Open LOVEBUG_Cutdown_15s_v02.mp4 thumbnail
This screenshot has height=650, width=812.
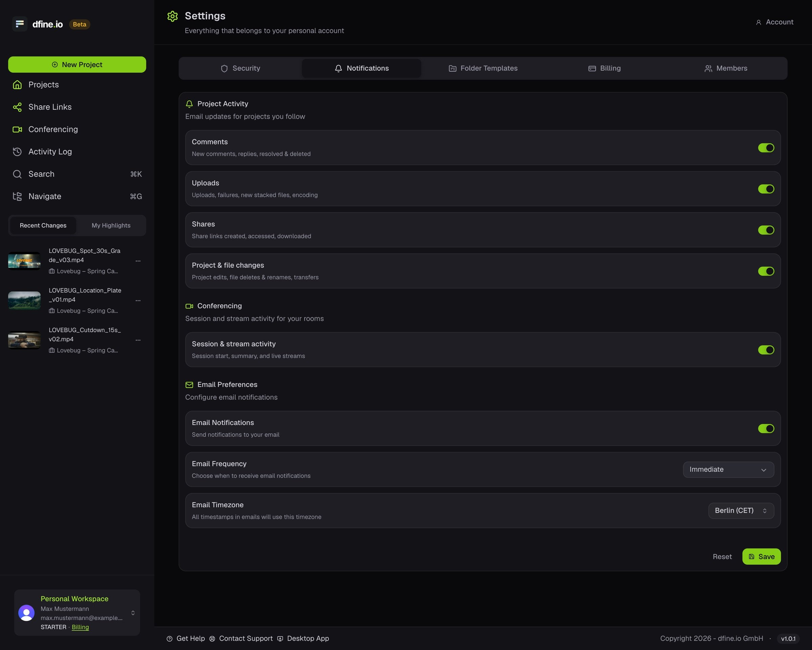click(24, 340)
